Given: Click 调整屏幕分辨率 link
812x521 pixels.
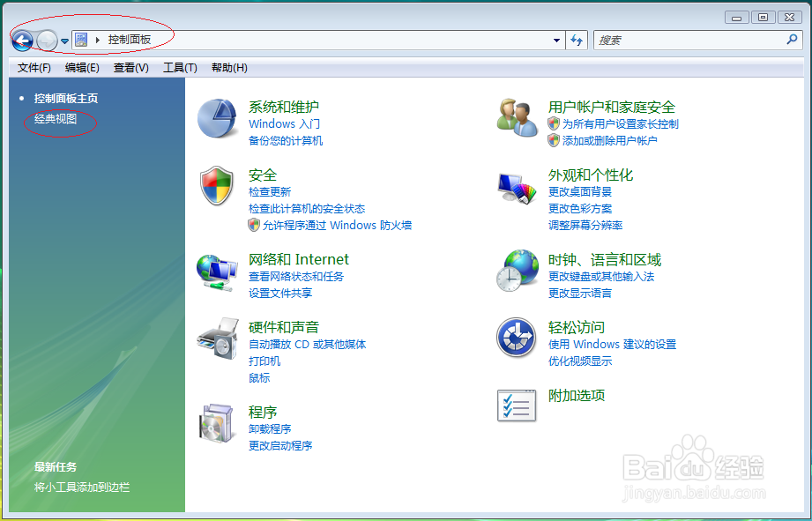Looking at the screenshot, I should click(585, 226).
